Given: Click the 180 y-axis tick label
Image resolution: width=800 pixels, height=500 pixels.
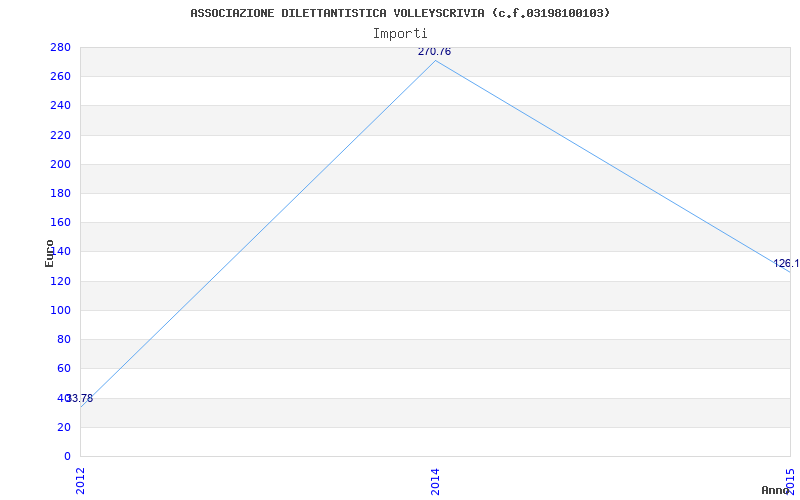Looking at the screenshot, I should (x=60, y=193).
